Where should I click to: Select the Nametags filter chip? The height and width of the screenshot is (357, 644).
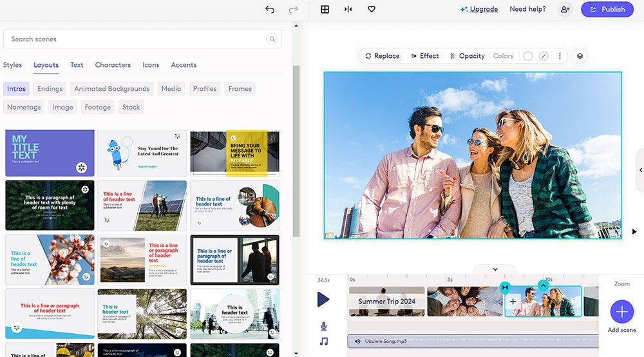[x=24, y=107]
